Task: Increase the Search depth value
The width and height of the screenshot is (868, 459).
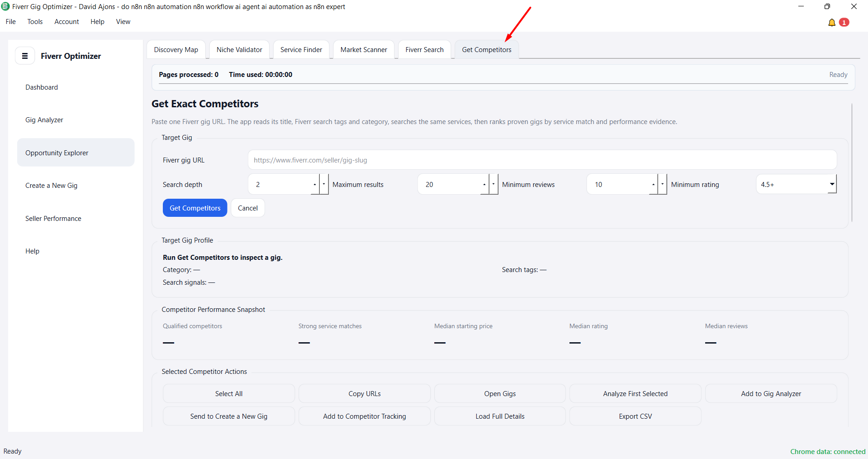Action: [x=315, y=184]
